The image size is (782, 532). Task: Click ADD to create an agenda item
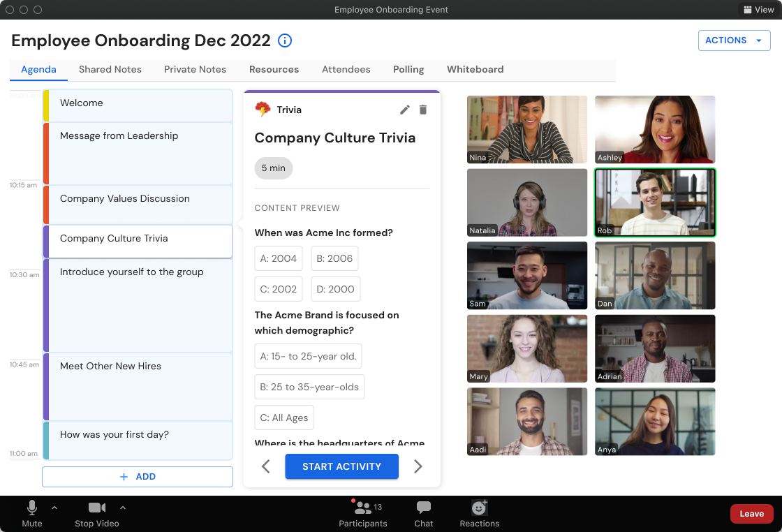point(138,476)
